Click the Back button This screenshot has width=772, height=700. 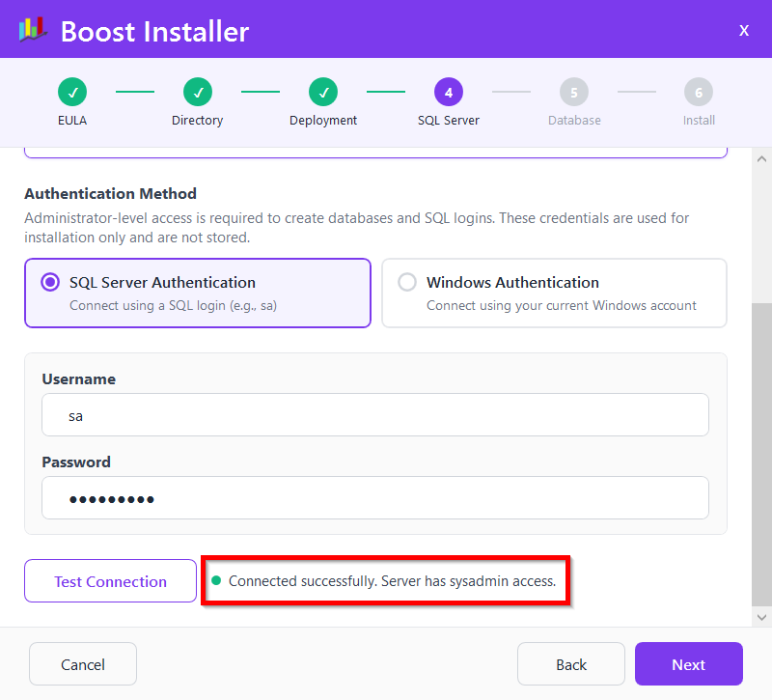571,664
